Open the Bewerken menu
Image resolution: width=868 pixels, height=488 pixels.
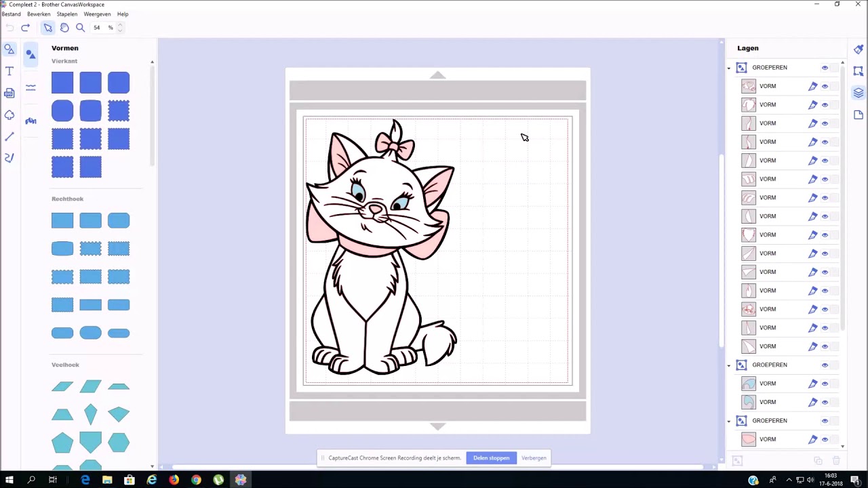pyautogui.click(x=39, y=14)
